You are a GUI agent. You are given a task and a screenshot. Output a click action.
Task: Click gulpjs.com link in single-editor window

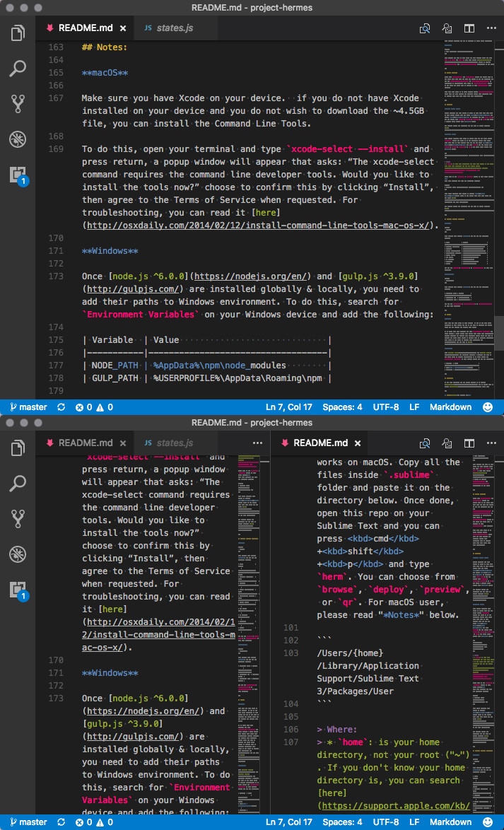[x=134, y=288]
